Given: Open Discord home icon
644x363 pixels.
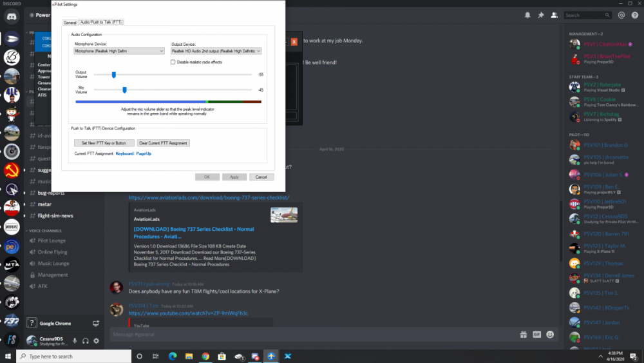Looking at the screenshot, I should pos(12,17).
